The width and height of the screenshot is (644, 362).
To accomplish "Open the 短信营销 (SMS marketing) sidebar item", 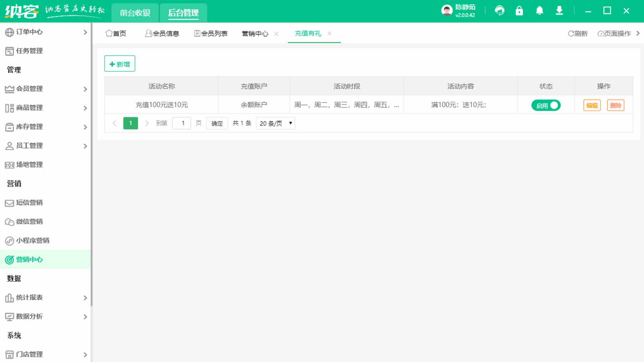I will pos(29,203).
